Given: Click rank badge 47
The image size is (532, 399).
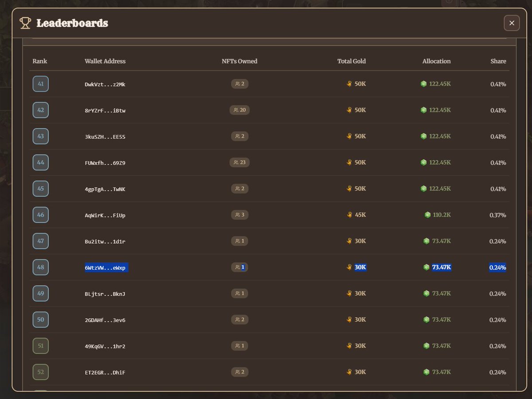Looking at the screenshot, I should pos(41,241).
